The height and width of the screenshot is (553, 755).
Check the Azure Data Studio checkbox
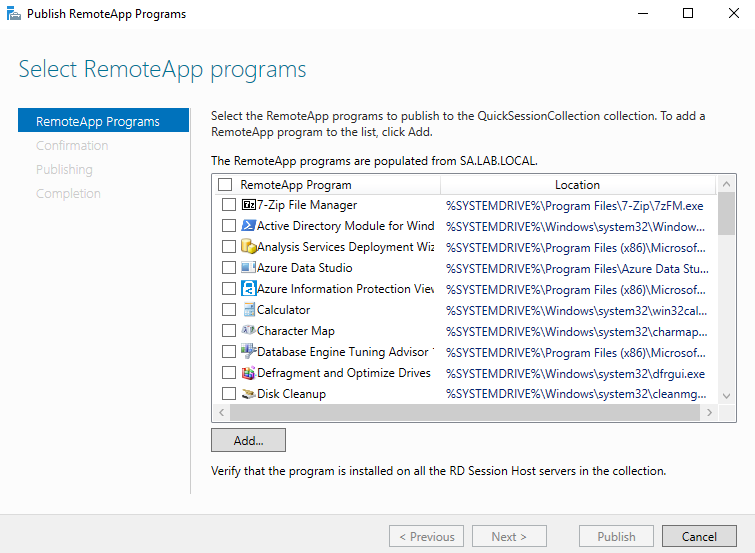(229, 267)
